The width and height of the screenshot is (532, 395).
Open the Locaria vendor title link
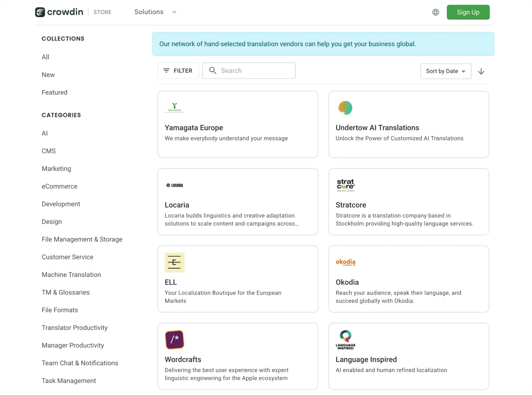click(177, 205)
